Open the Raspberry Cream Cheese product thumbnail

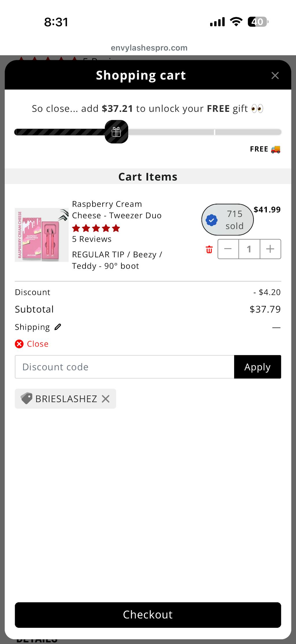[42, 235]
